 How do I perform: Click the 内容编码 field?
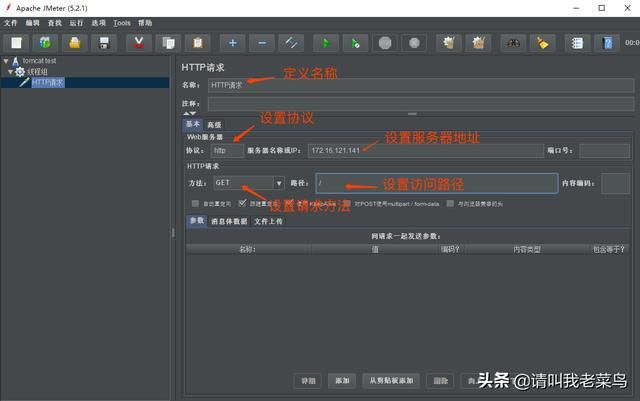click(616, 183)
